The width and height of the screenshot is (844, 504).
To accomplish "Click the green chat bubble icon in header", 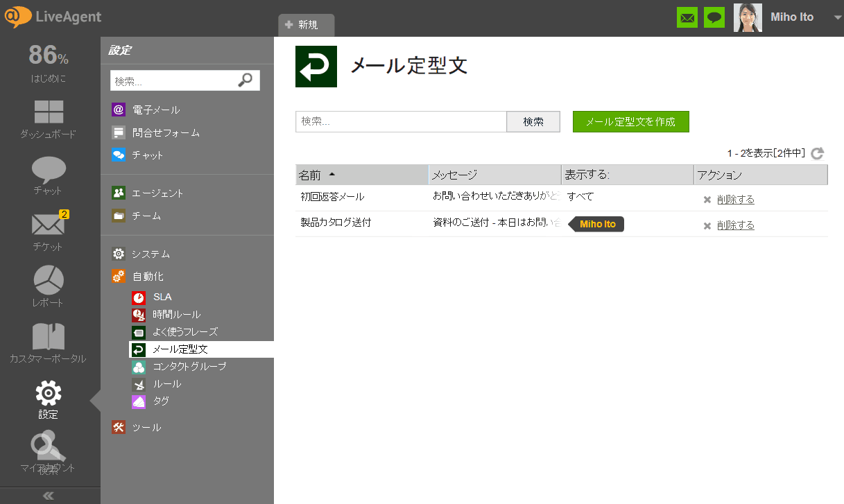I will 714,17.
